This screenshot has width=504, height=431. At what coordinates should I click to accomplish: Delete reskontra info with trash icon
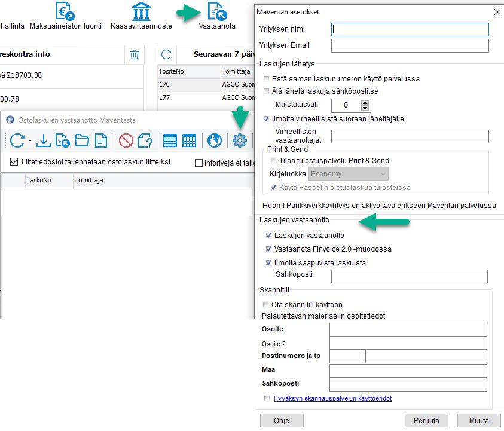point(135,54)
